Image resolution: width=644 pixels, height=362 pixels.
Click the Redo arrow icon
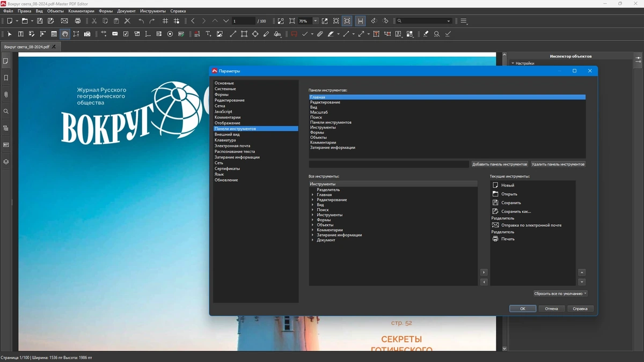[152, 21]
